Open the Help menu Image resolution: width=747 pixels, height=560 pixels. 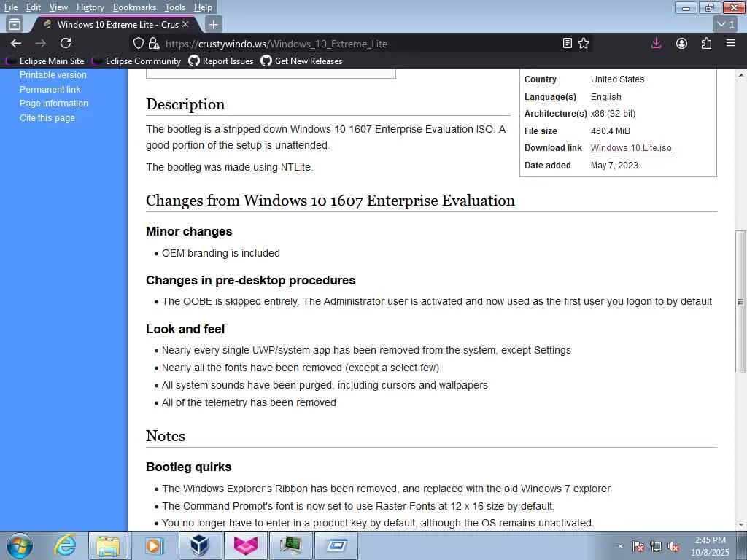(x=203, y=7)
